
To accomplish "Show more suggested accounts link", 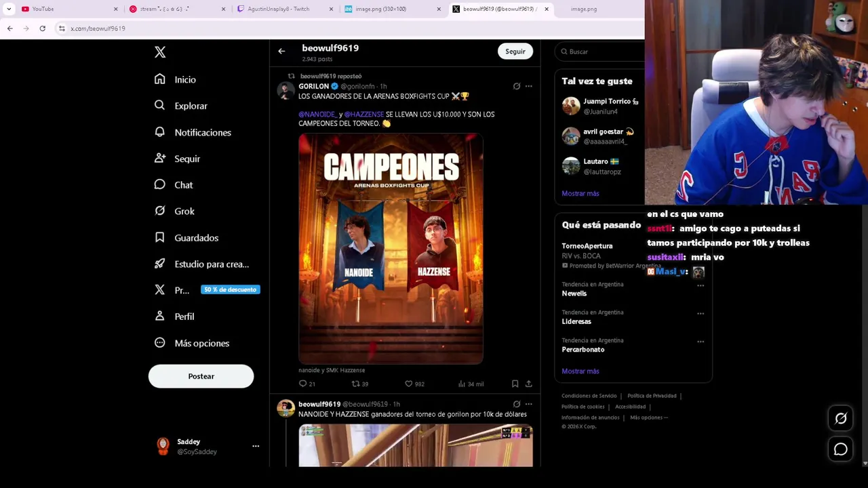I will [x=580, y=193].
